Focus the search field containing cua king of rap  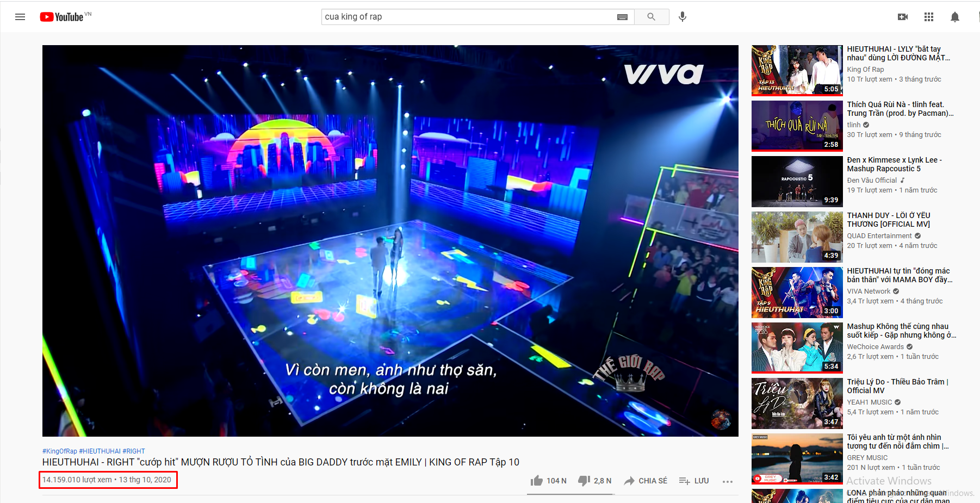[468, 17]
